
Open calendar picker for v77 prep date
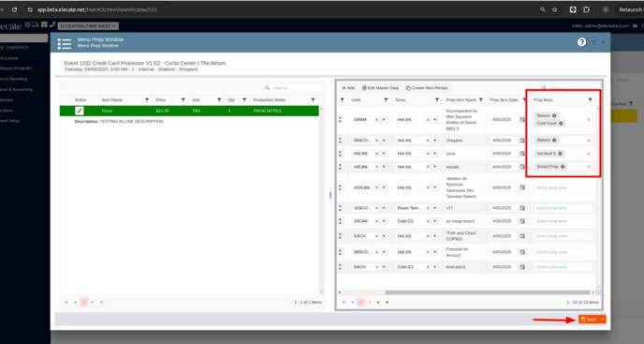point(522,208)
